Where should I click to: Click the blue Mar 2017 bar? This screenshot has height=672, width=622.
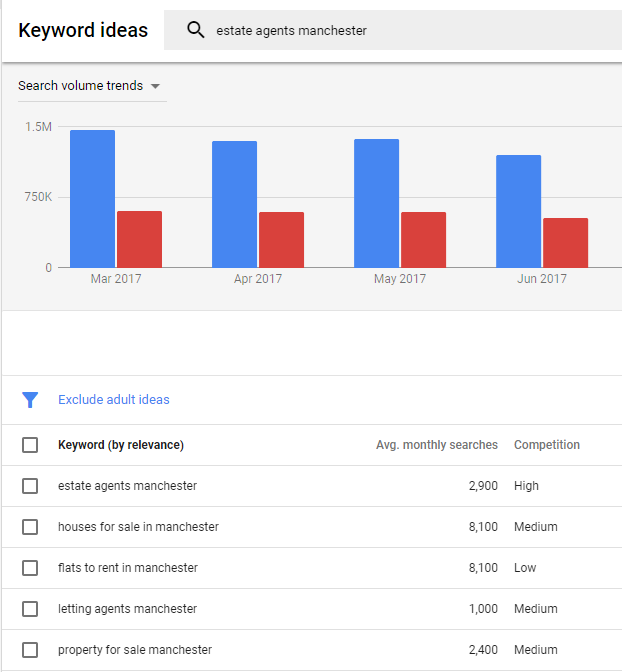pyautogui.click(x=93, y=199)
